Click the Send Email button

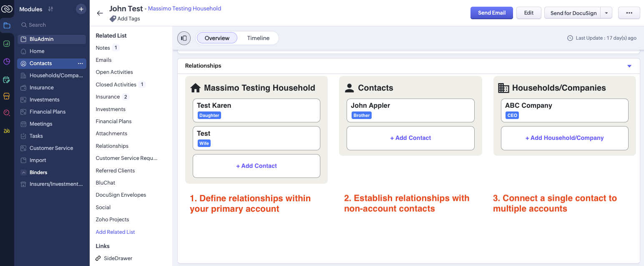492,13
